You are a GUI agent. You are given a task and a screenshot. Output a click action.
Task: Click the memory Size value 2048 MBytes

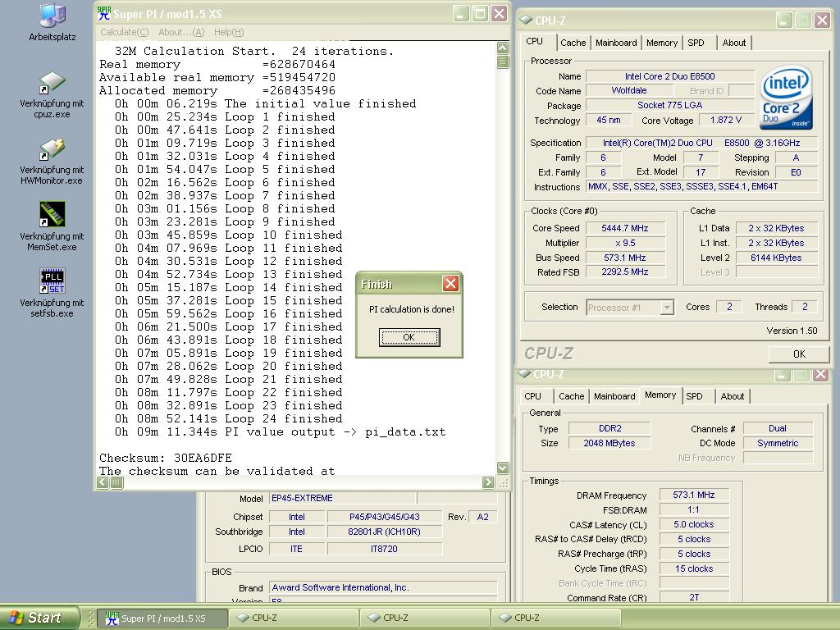pyautogui.click(x=609, y=443)
